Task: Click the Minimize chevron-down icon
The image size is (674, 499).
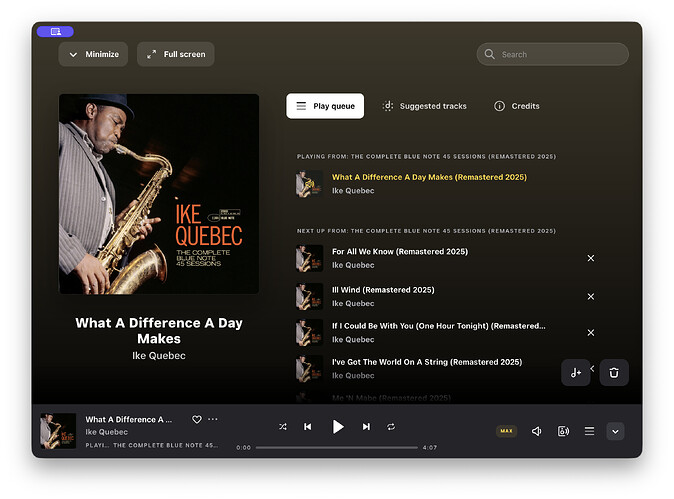Action: click(x=73, y=55)
